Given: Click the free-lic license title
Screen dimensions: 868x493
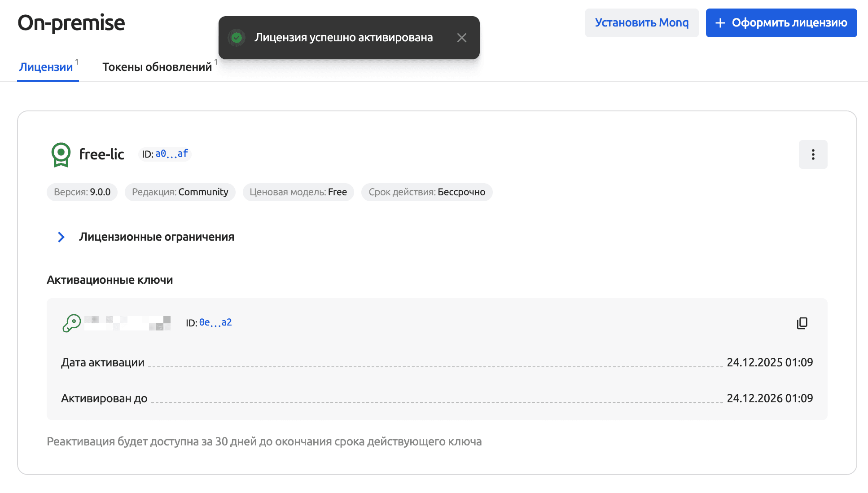Looking at the screenshot, I should click(101, 154).
